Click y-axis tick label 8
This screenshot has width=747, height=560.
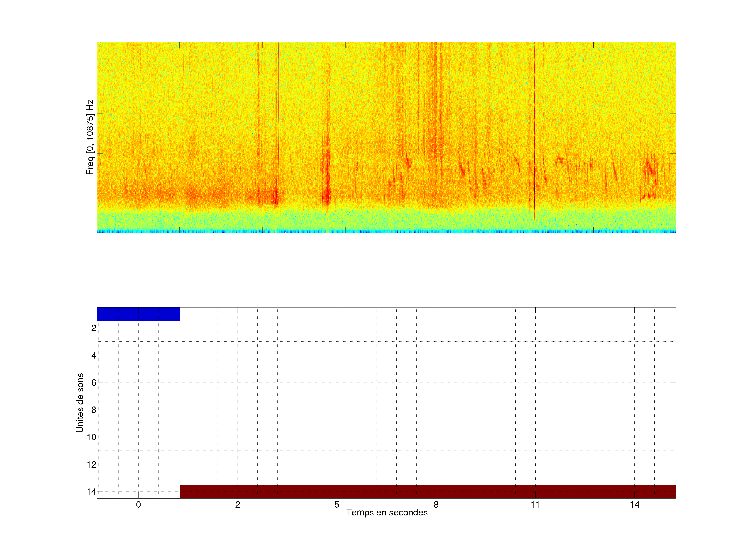coord(94,410)
